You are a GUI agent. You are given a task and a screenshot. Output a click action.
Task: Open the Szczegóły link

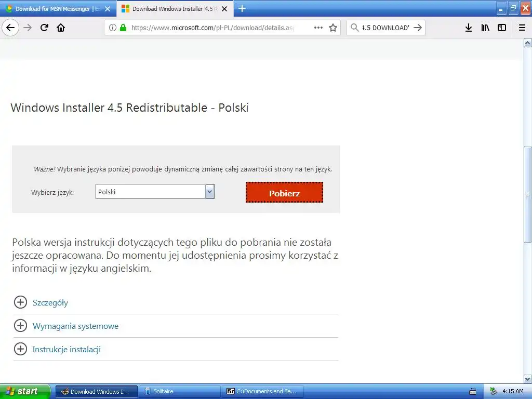50,303
